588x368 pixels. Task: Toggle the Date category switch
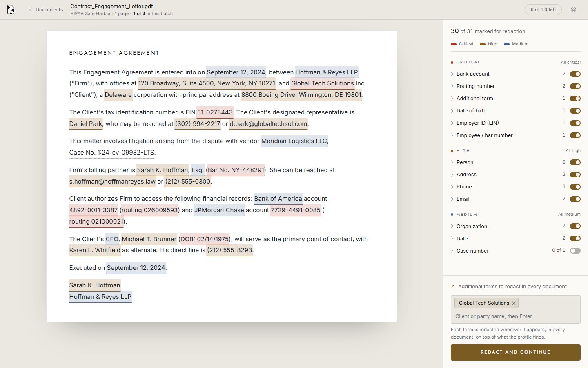click(575, 238)
